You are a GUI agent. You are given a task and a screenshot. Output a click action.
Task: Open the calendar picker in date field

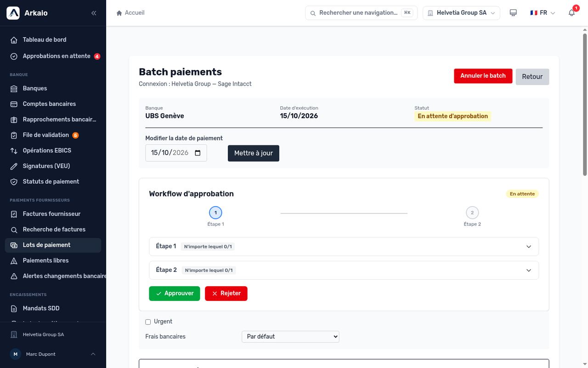[x=198, y=153]
